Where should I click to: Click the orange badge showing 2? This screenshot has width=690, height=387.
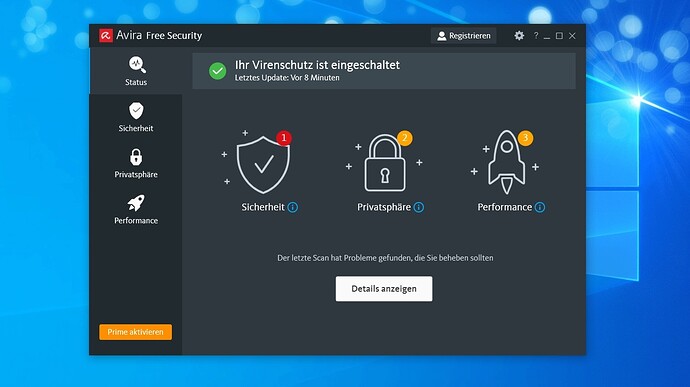405,138
